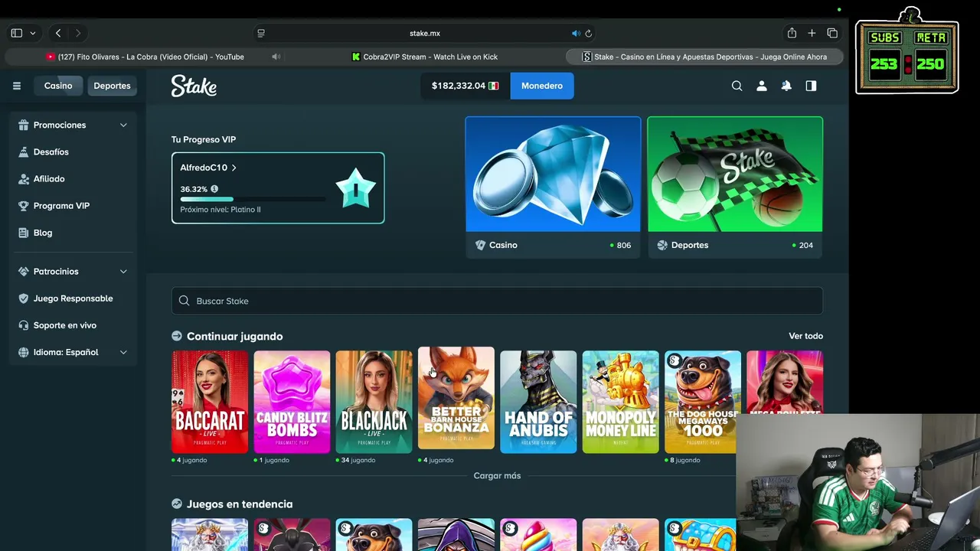This screenshot has height=551, width=980.
Task: Show Safari tab overview
Action: 832,33
